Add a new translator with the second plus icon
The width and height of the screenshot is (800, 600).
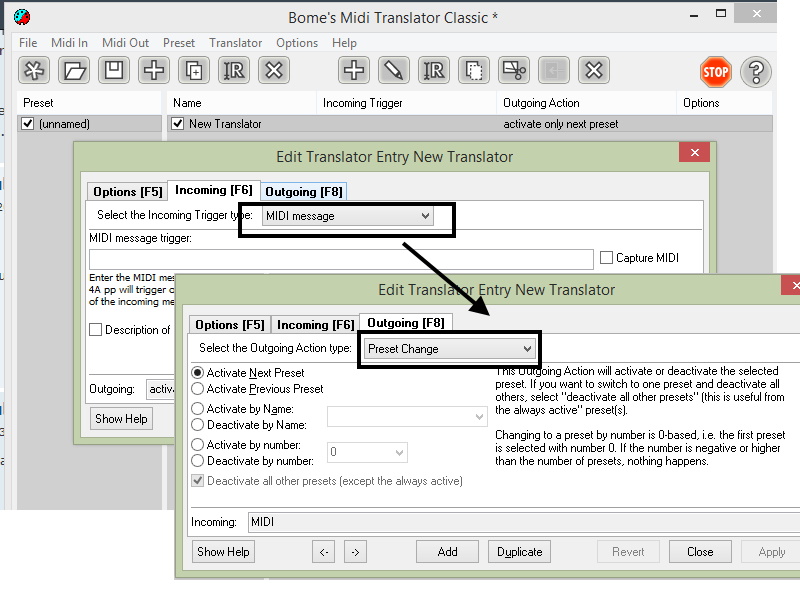point(354,70)
